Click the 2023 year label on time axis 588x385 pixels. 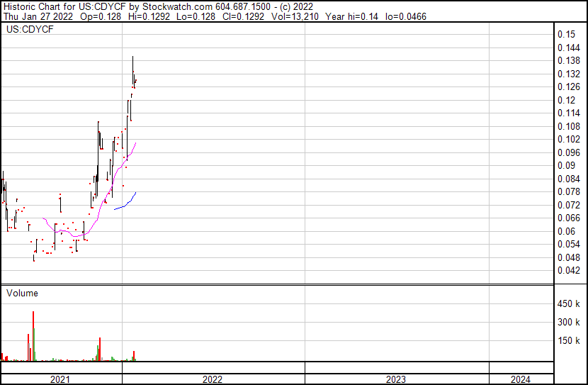(x=395, y=379)
